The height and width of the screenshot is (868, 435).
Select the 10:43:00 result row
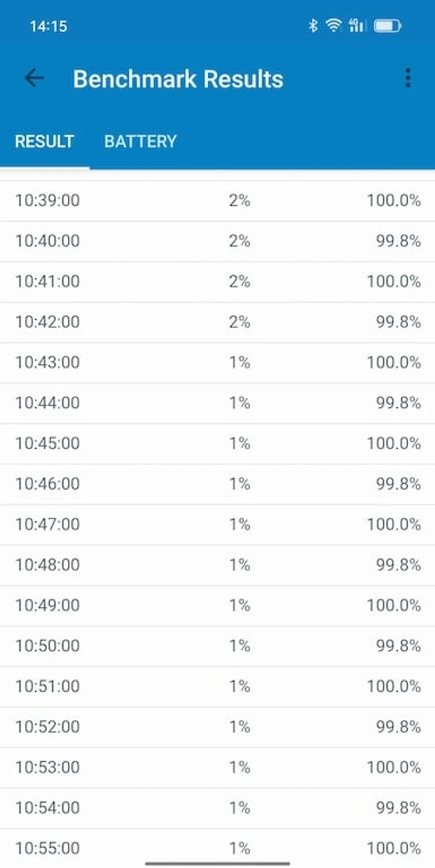[217, 363]
